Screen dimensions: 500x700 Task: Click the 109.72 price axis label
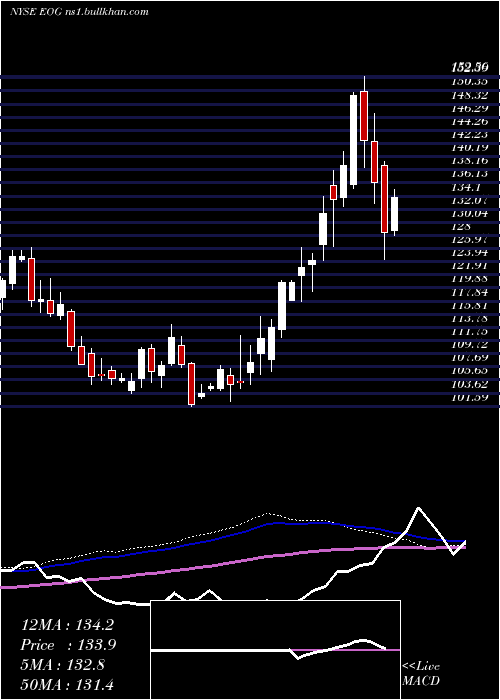click(x=469, y=344)
